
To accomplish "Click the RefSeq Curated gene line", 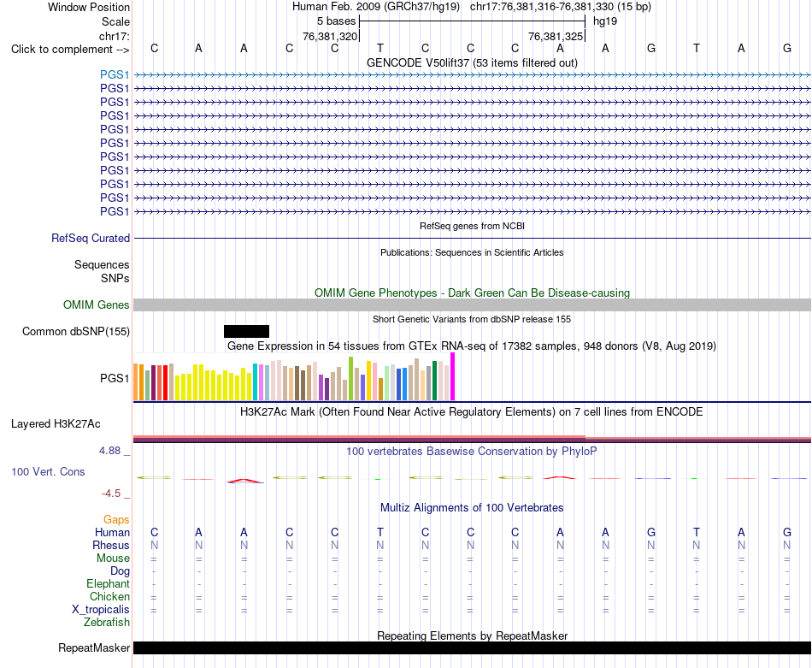I will tap(472, 239).
